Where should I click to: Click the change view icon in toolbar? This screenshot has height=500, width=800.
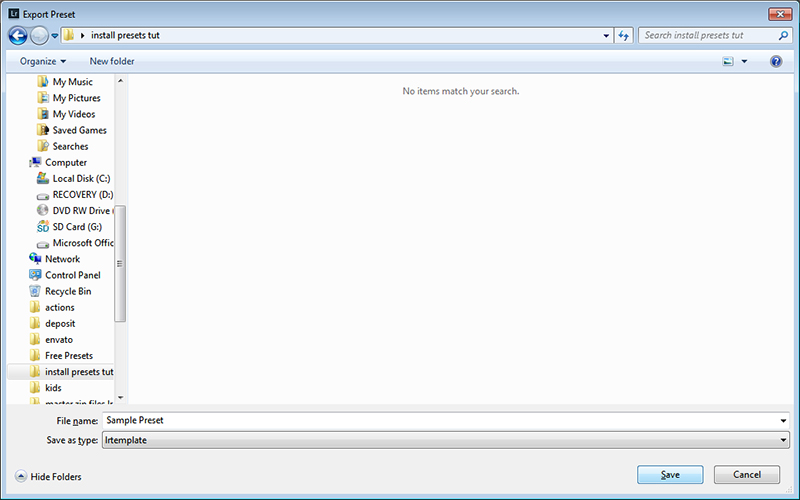728,61
